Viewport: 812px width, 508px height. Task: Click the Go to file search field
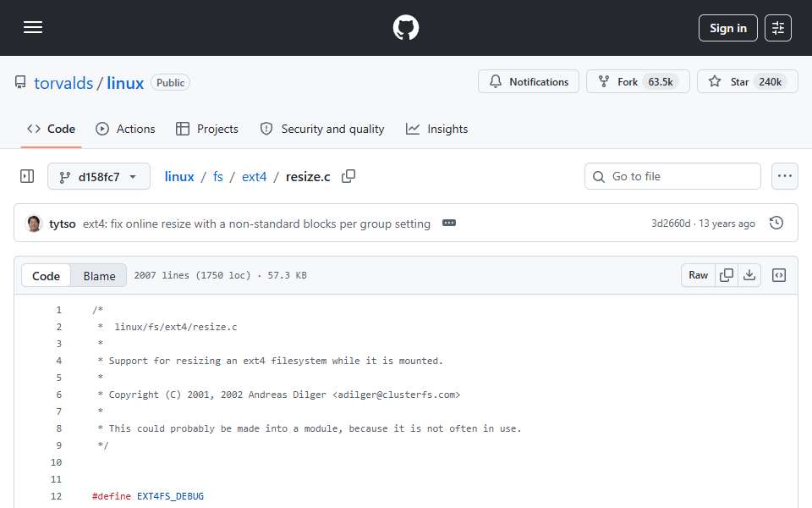click(x=672, y=176)
